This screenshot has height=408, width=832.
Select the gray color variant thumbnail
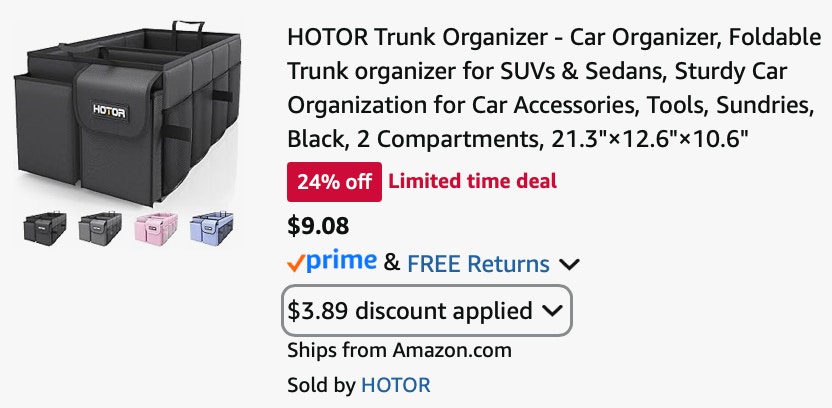click(x=100, y=228)
